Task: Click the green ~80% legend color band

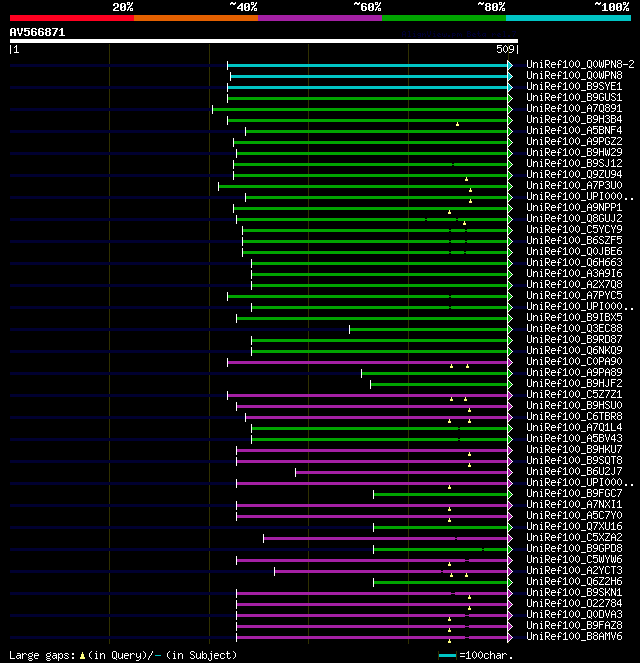Action: [444, 18]
